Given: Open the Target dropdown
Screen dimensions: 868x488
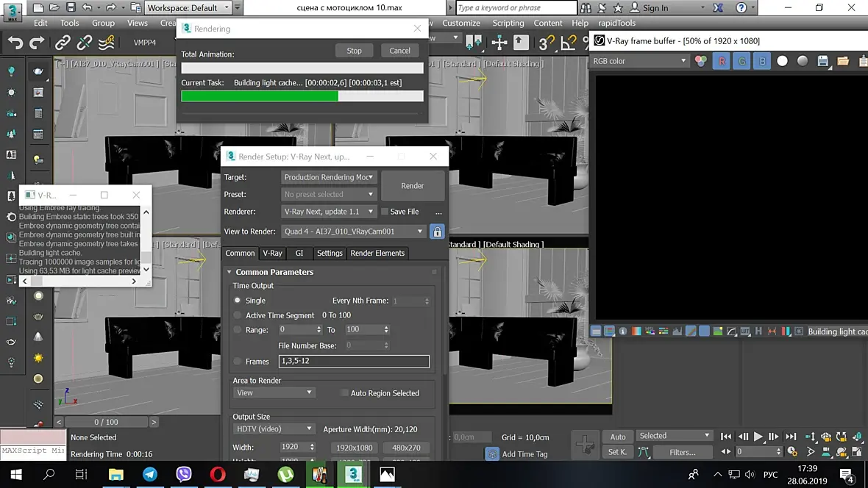Looking at the screenshot, I should click(x=329, y=177).
